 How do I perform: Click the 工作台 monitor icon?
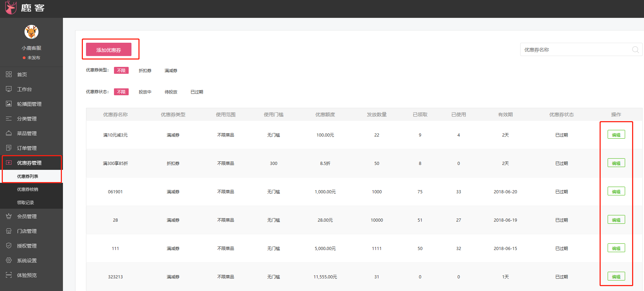pos(9,89)
